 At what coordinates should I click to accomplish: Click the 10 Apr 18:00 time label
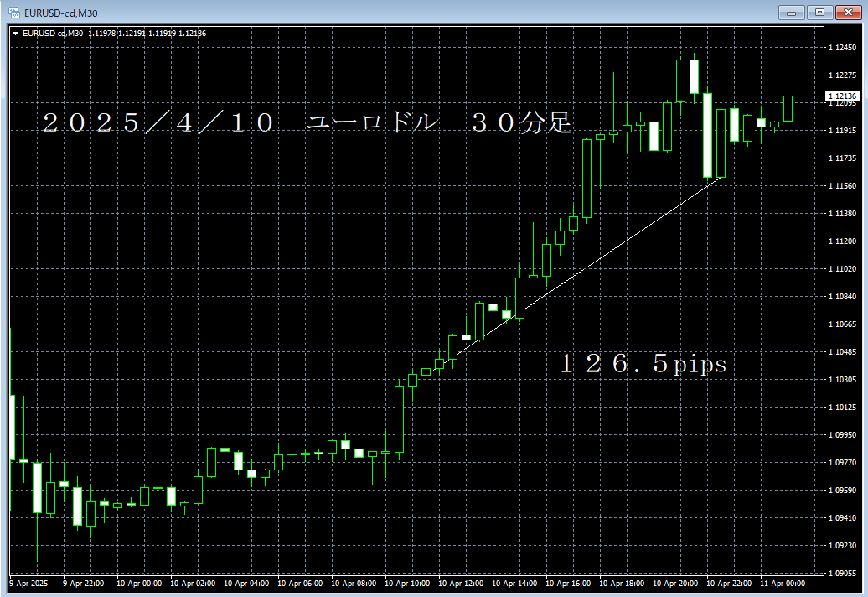[623, 583]
